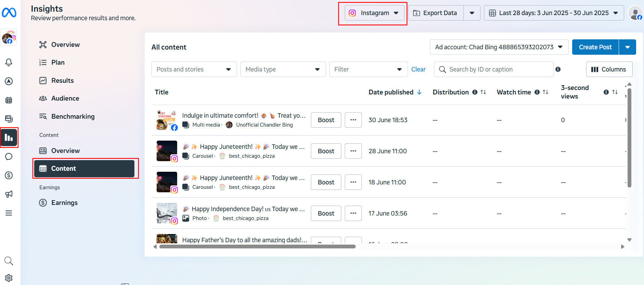This screenshot has width=644, height=285.
Task: Click the search magnifier icon in sidebar
Action: (x=9, y=261)
